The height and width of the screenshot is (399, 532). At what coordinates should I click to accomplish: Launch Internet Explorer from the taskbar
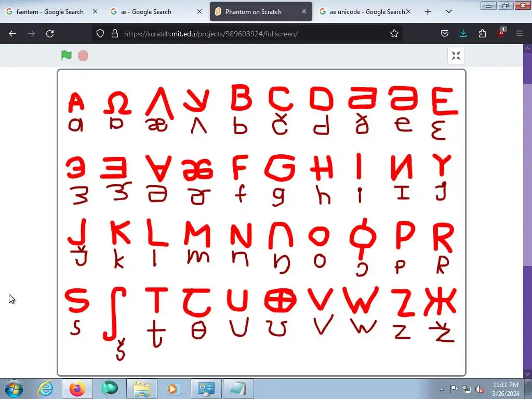click(45, 389)
